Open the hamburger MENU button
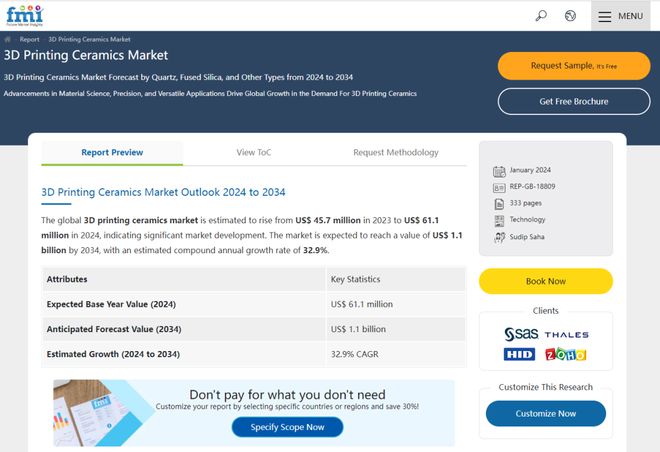 [x=620, y=16]
